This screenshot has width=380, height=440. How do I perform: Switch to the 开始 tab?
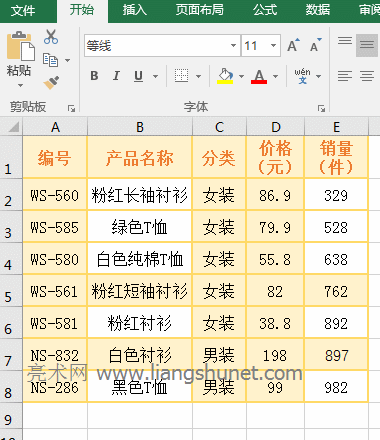point(82,10)
